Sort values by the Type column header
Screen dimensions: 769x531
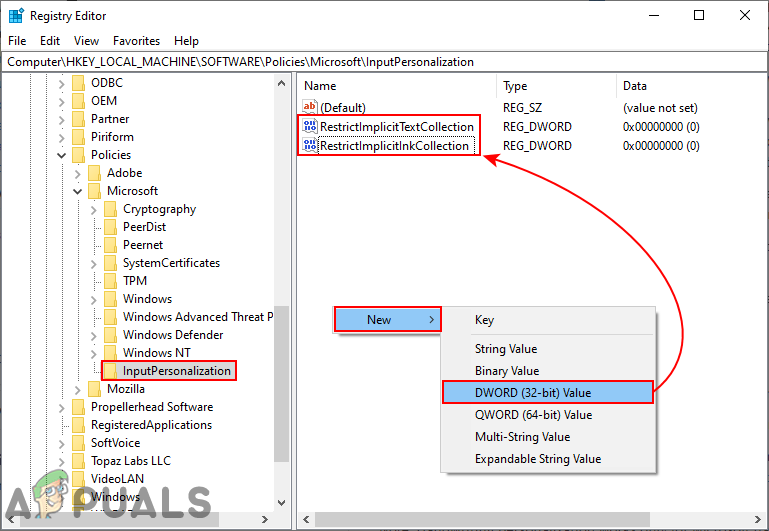click(557, 86)
